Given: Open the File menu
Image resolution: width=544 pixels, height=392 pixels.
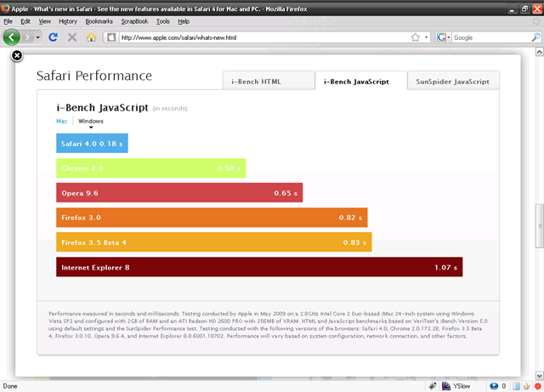Looking at the screenshot, I should [8, 21].
